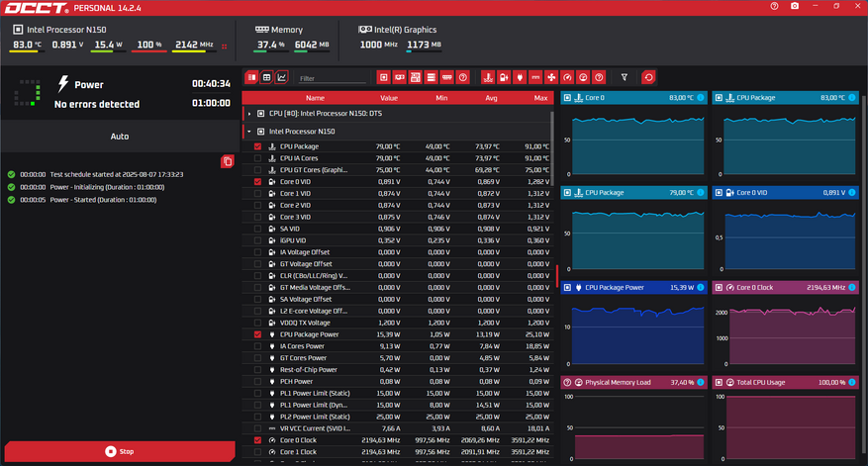Sort by the Max column header
The image size is (868, 466).
tap(540, 98)
